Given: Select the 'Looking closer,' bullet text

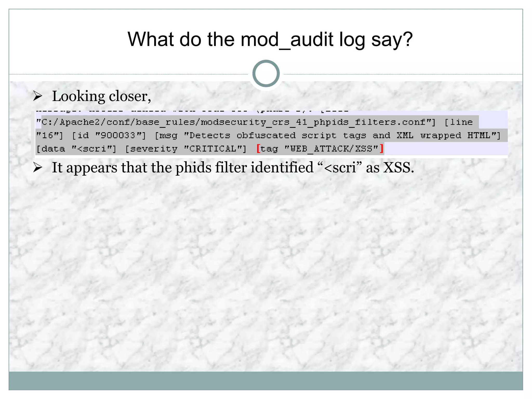Looking at the screenshot, I should click(102, 96).
